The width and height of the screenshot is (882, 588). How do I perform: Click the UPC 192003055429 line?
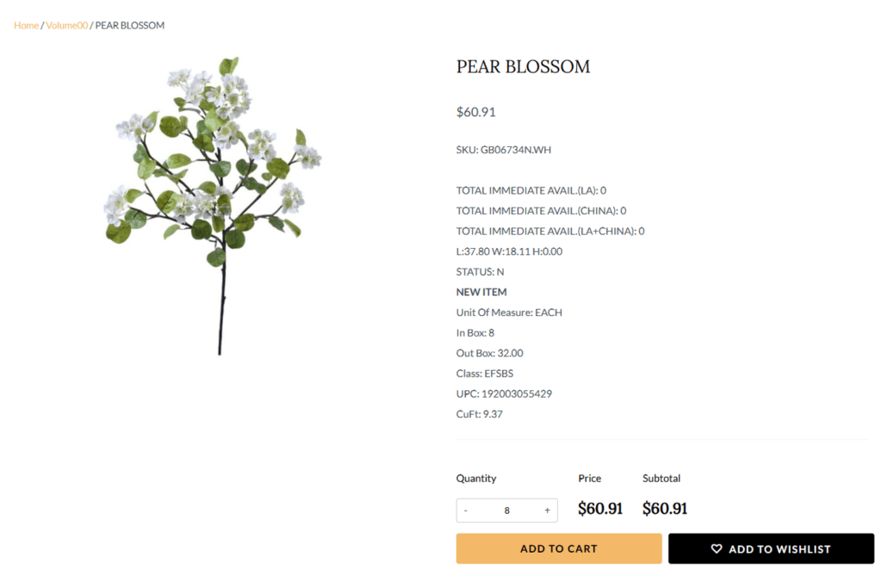504,393
